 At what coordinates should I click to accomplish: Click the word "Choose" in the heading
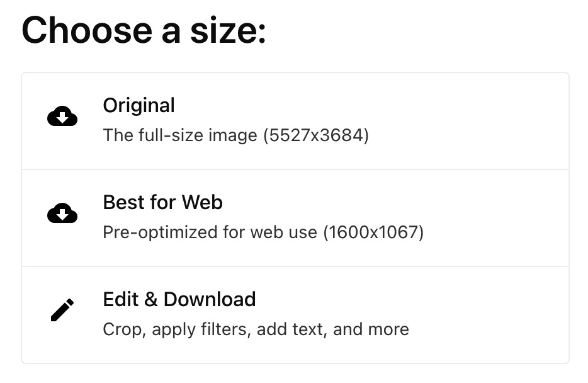pos(79,30)
